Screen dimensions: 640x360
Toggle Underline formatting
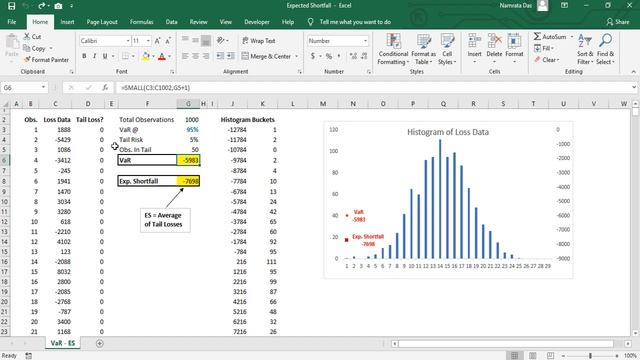pos(105,56)
